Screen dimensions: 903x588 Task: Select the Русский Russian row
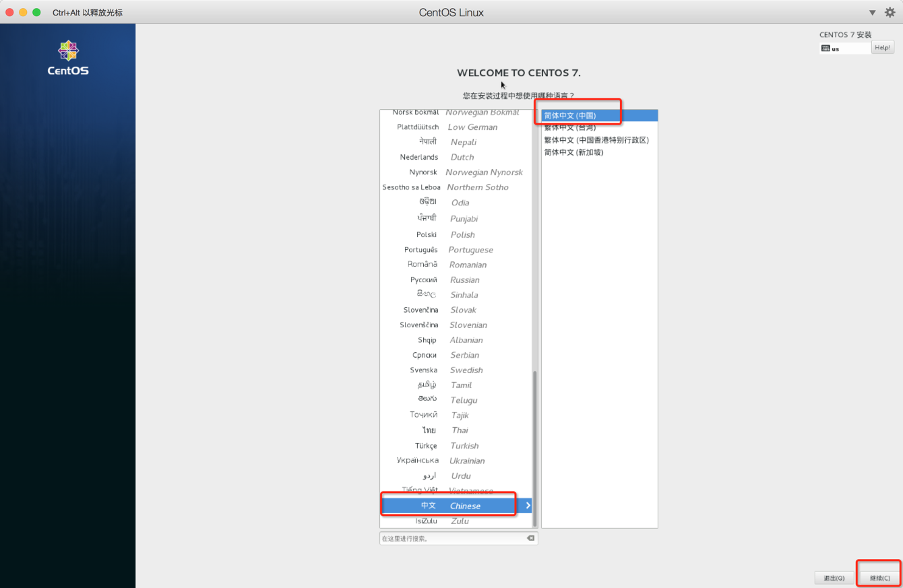[x=456, y=280]
